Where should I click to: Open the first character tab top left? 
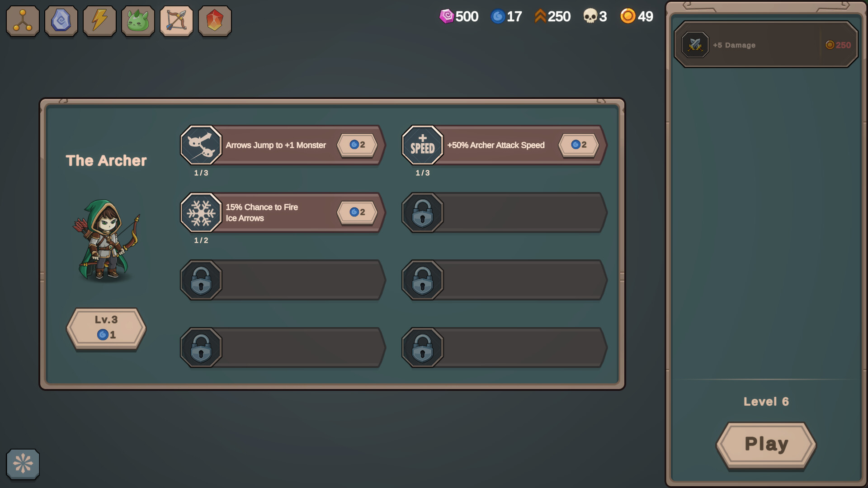coord(22,21)
